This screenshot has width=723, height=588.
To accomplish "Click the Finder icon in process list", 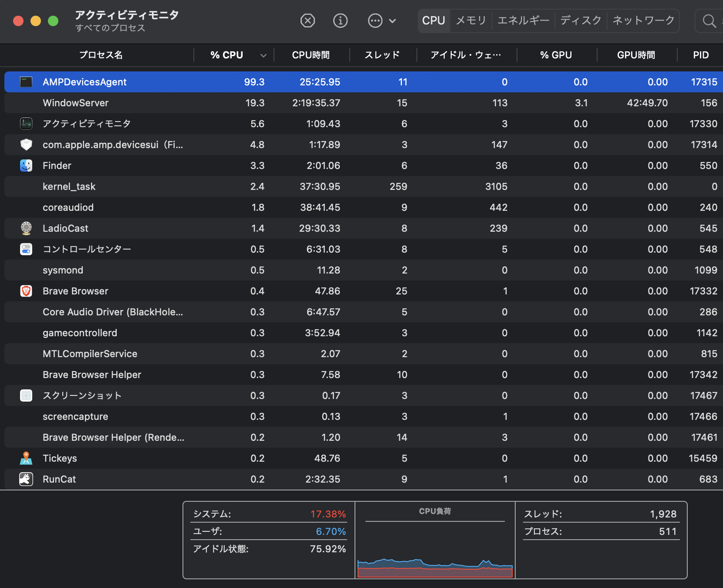I will pyautogui.click(x=26, y=166).
